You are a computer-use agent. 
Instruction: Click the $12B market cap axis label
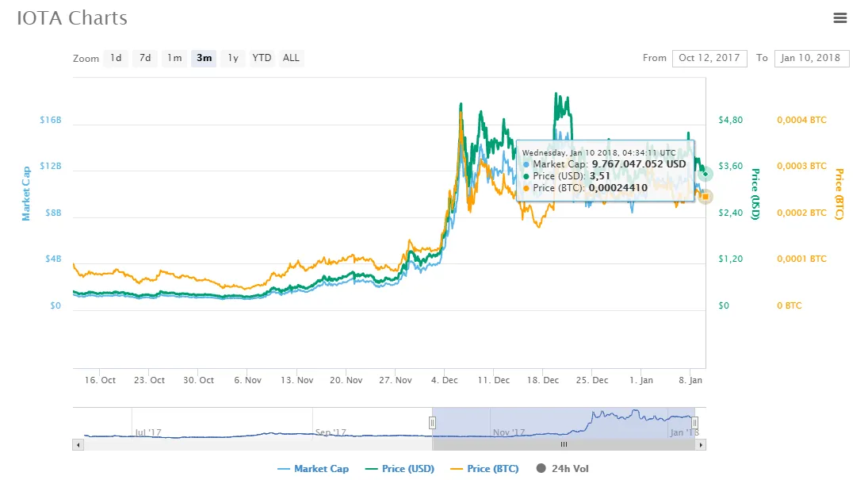tap(51, 166)
